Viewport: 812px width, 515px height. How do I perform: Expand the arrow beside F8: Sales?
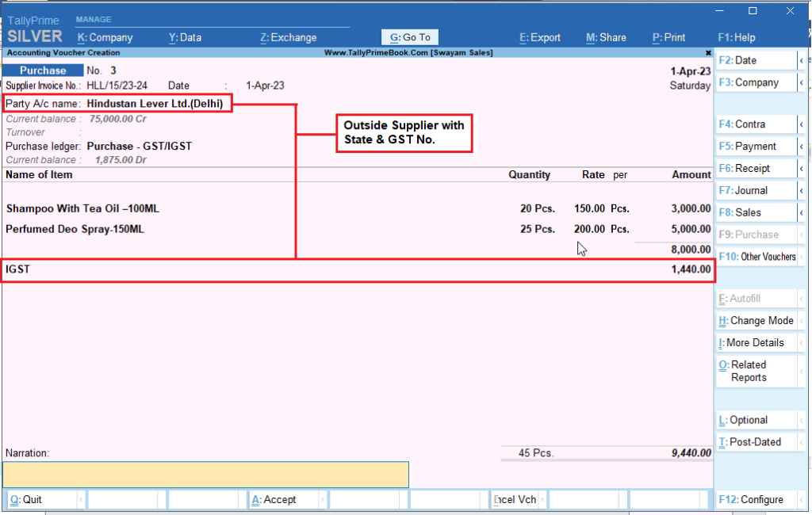[x=802, y=212]
